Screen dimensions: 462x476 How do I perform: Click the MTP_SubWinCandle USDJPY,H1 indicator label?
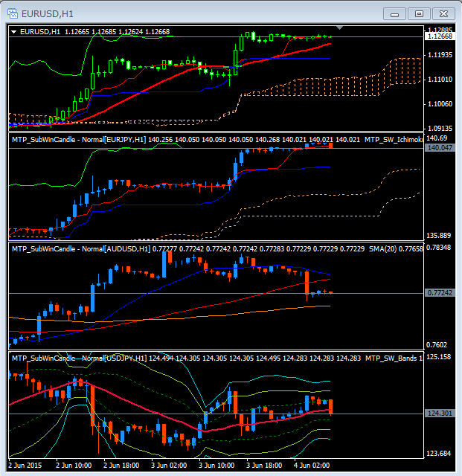[x=80, y=358]
